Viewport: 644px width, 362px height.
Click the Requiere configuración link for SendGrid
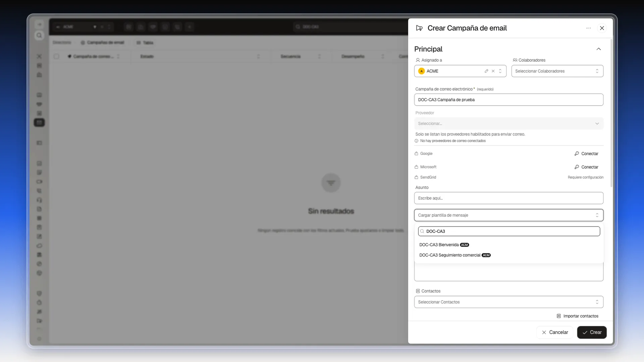(x=585, y=177)
